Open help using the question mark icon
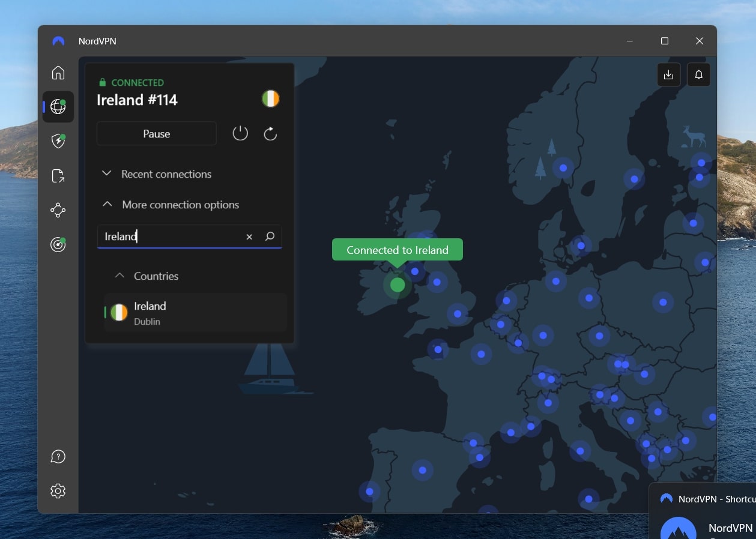This screenshot has width=756, height=539. [58, 457]
